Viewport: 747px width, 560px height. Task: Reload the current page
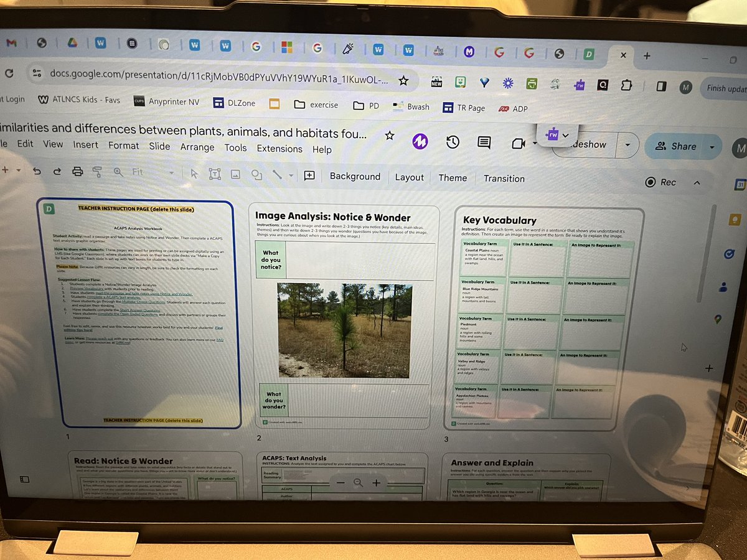click(x=9, y=73)
